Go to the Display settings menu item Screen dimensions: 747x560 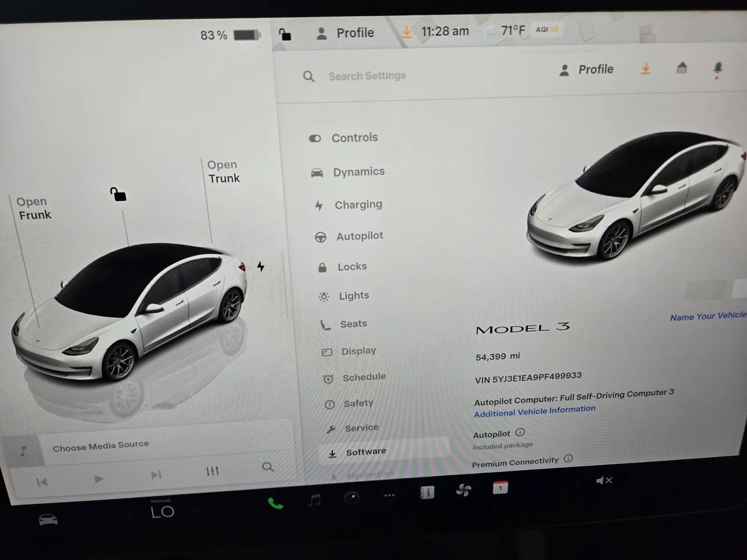coord(358,351)
